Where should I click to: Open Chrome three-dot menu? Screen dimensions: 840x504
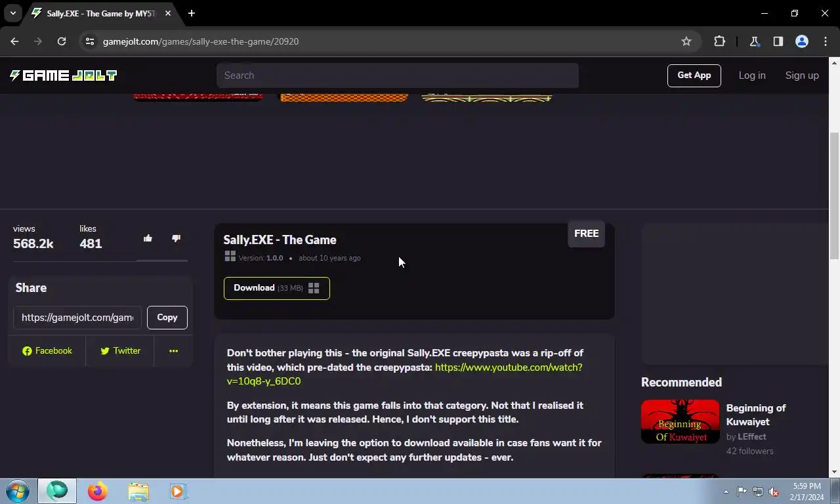pyautogui.click(x=826, y=41)
